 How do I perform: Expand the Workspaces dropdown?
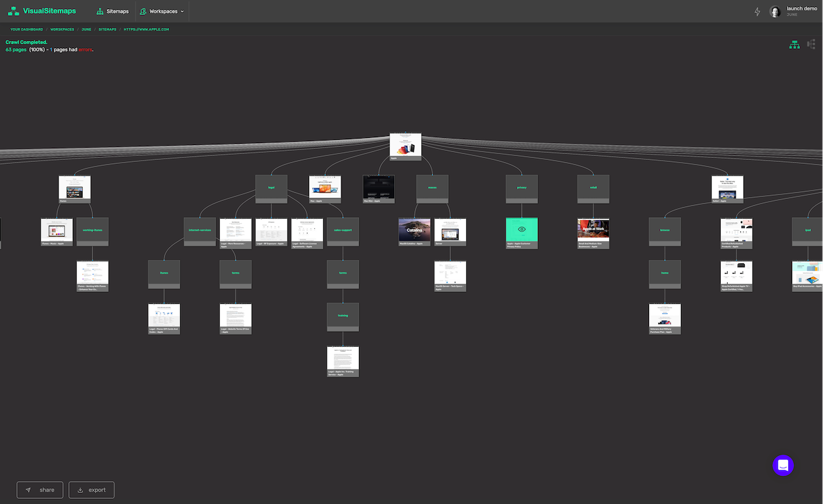(162, 11)
